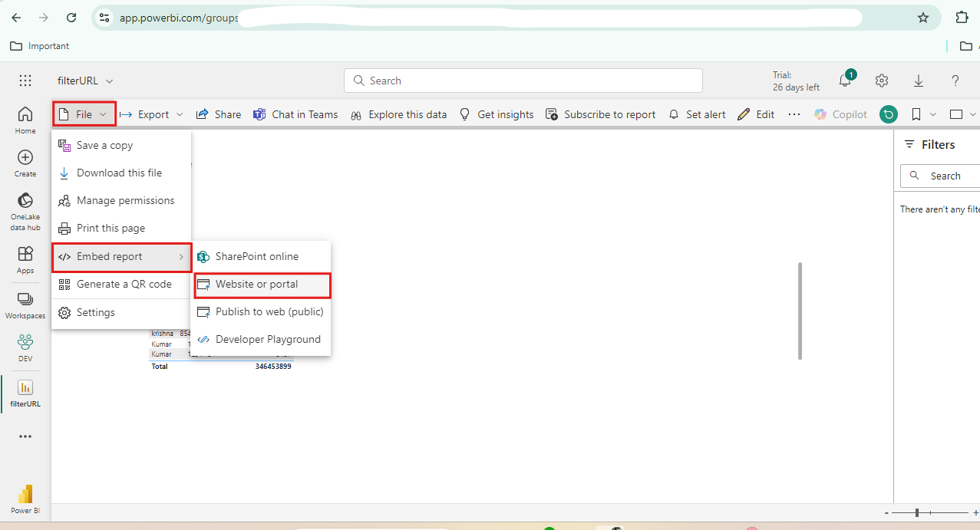Image resolution: width=980 pixels, height=530 pixels.
Task: Expand the bookmark dropdown chevron
Action: click(933, 114)
